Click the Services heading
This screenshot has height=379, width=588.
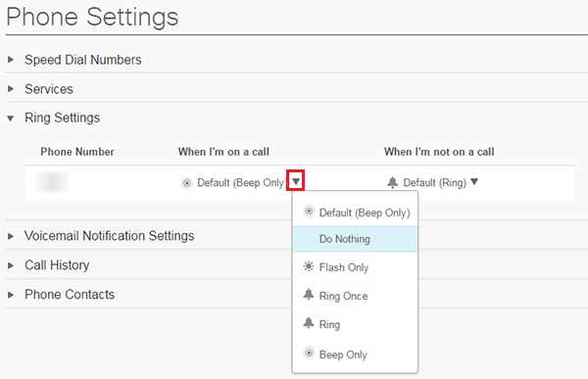tap(49, 89)
